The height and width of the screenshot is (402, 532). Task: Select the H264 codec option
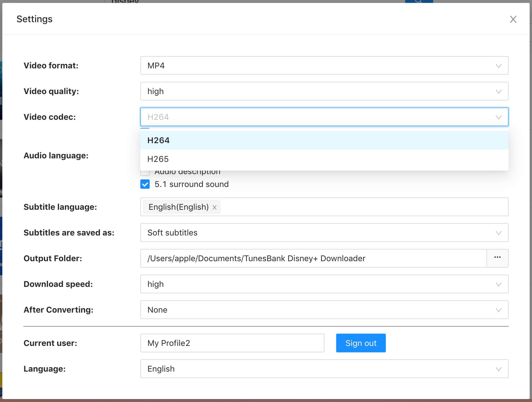[324, 140]
